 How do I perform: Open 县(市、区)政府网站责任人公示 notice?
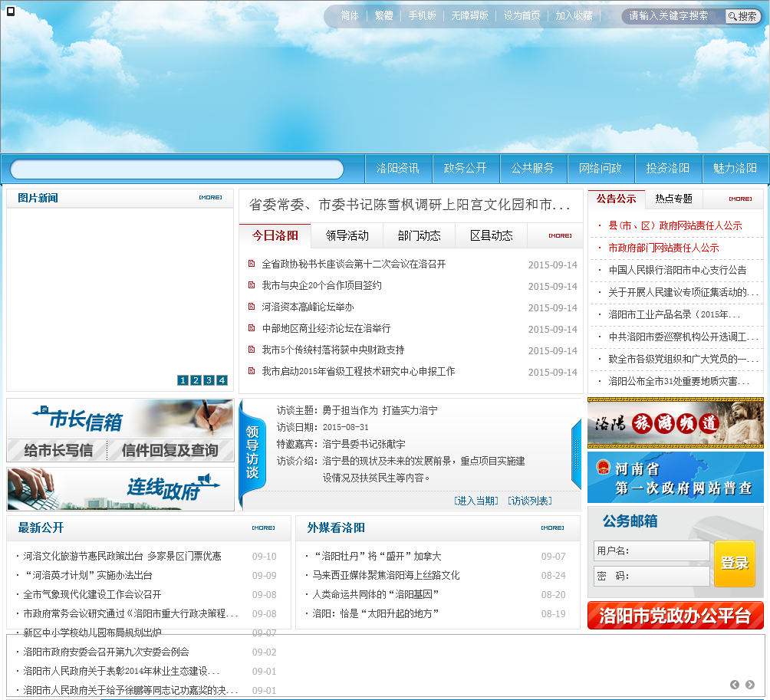[675, 225]
